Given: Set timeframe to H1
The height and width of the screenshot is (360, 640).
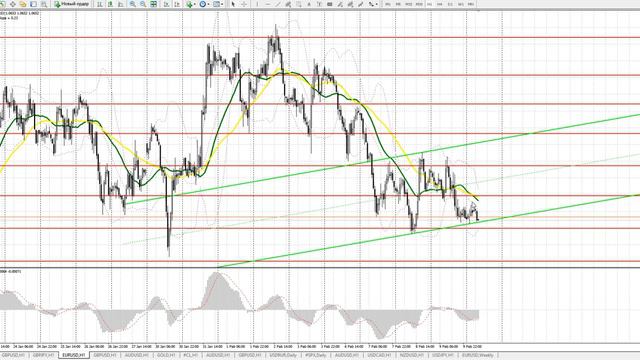Looking at the screenshot, I should point(429,4).
